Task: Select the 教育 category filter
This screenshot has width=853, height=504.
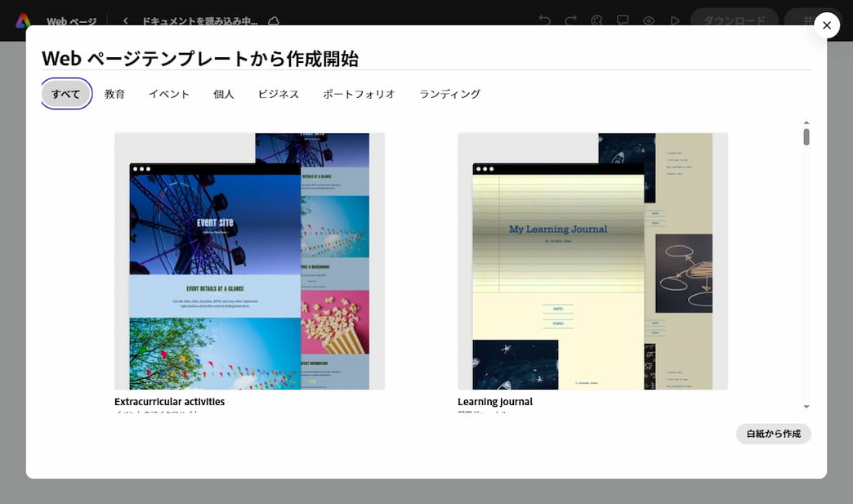Action: click(114, 93)
